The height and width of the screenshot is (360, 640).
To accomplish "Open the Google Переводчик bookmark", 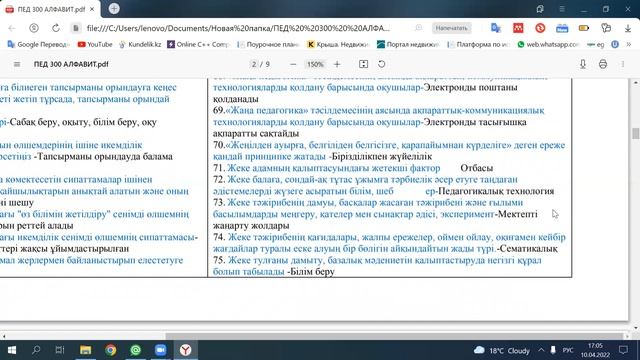I will tap(38, 44).
